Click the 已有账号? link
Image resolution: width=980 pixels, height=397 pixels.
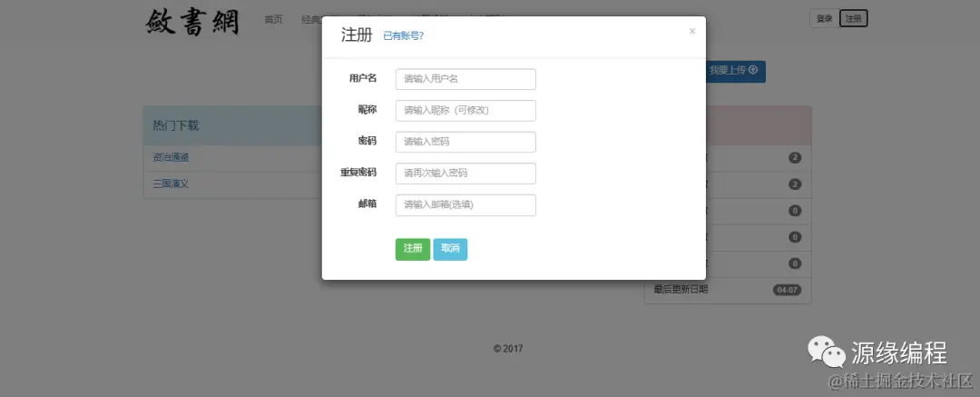pos(403,35)
